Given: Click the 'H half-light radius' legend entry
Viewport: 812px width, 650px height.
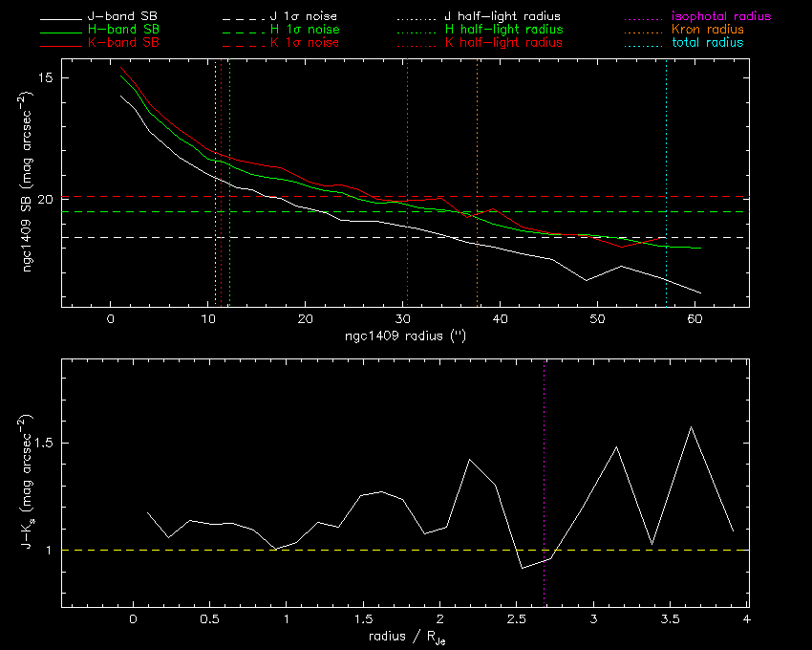Looking at the screenshot, I should point(503,31).
